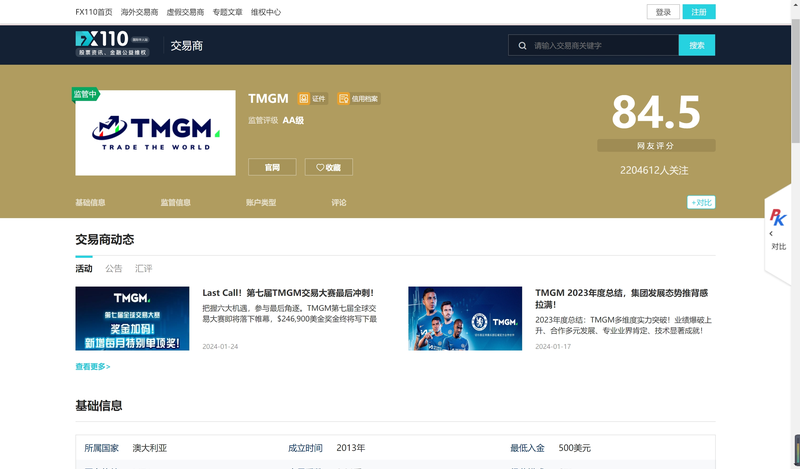This screenshot has width=800, height=469.
Task: Click the 84.5 user score
Action: click(656, 112)
